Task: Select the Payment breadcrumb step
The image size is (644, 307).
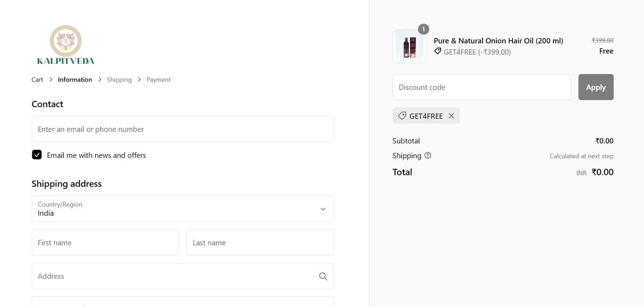Action: pos(158,79)
